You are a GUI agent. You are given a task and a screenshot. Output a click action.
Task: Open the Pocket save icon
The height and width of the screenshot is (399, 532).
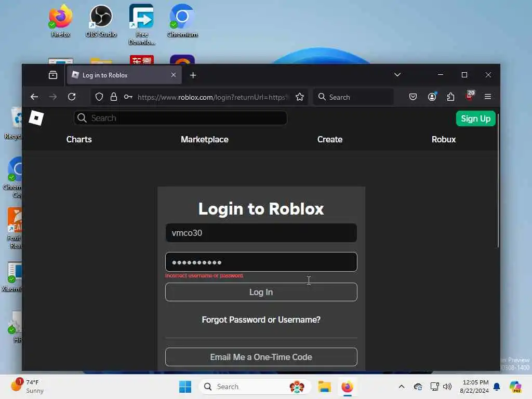pyautogui.click(x=413, y=97)
